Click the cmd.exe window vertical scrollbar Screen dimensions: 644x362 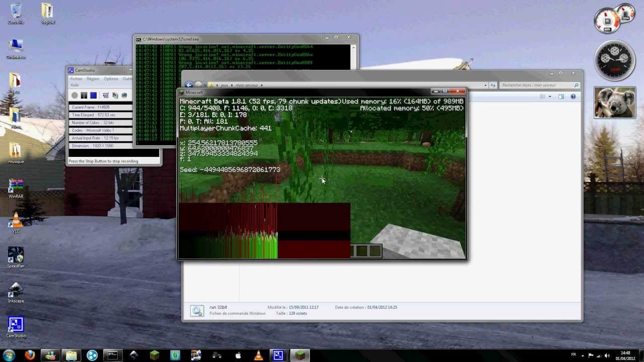[353, 56]
